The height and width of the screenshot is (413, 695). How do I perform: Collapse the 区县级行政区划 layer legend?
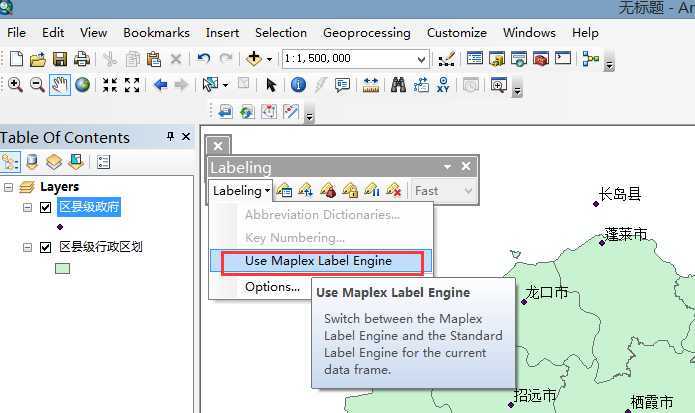pos(27,247)
